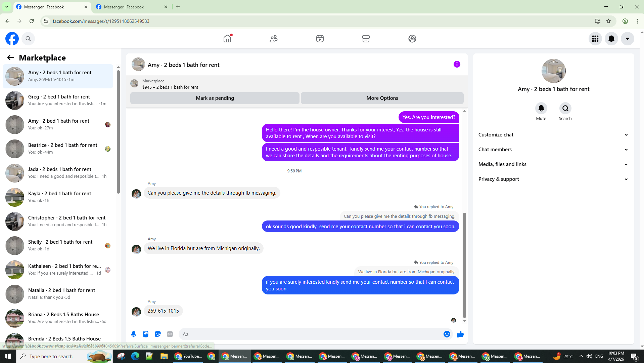The width and height of the screenshot is (644, 363).
Task: Open Briana 2 Beds 1.5 Baths conversation
Action: (58, 318)
